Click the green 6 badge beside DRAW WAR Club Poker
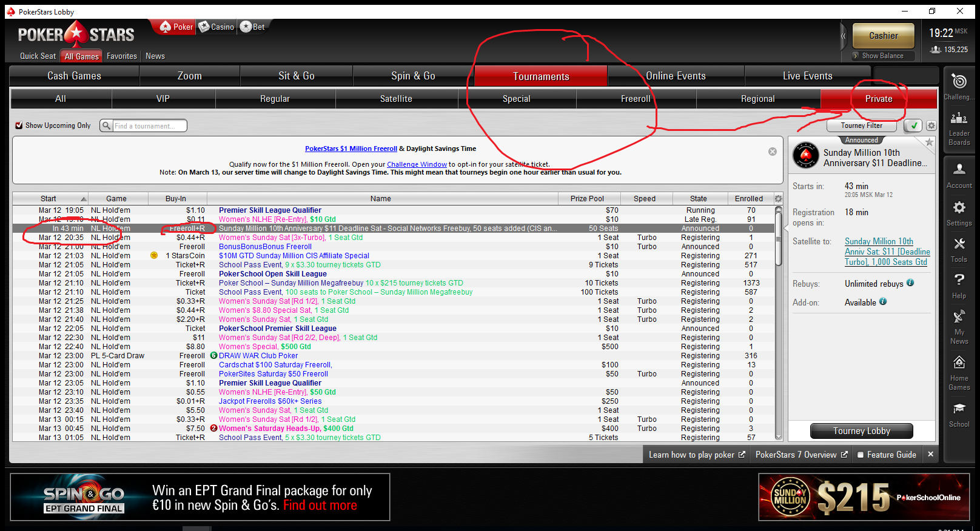 click(x=213, y=355)
